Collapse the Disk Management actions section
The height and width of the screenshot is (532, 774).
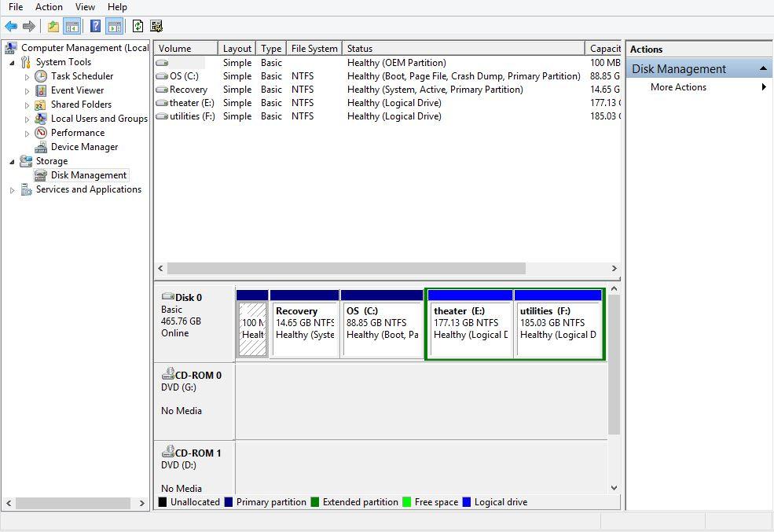pos(763,68)
